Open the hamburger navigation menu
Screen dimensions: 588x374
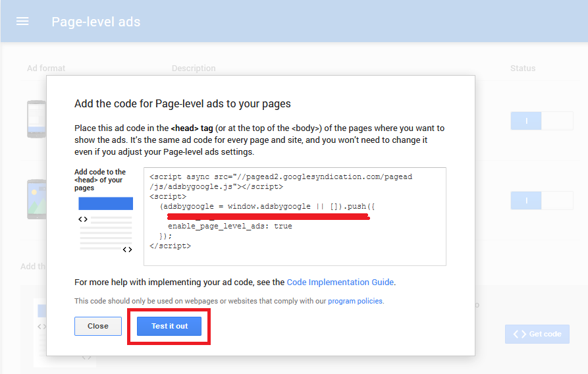click(22, 21)
